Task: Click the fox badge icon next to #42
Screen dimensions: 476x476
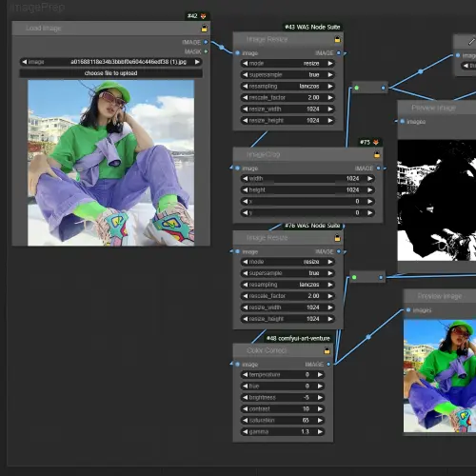Action: pyautogui.click(x=203, y=16)
